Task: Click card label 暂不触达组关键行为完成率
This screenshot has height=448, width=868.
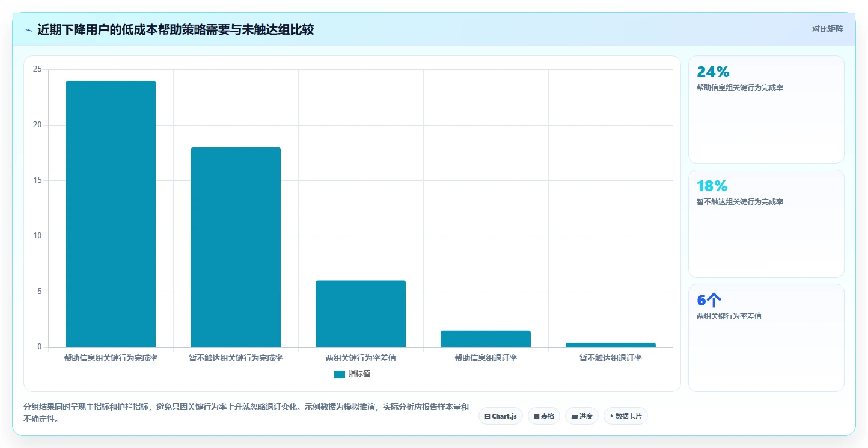Action: tap(740, 202)
